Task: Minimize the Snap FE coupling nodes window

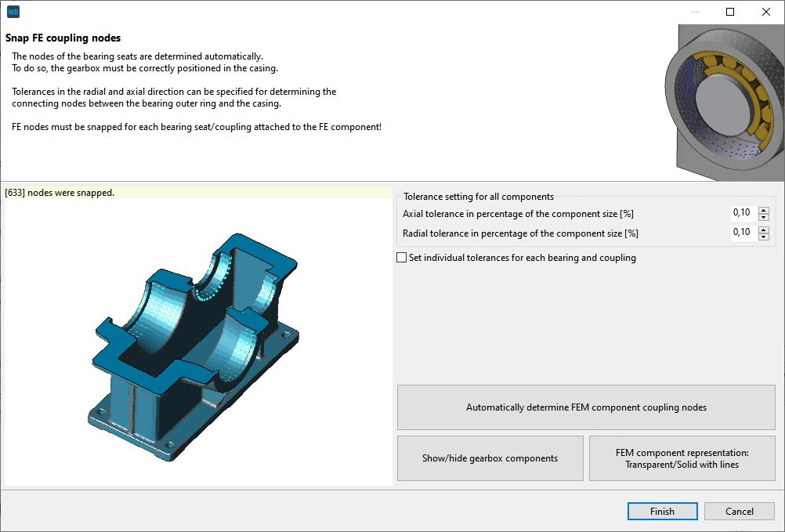Action: coord(694,12)
